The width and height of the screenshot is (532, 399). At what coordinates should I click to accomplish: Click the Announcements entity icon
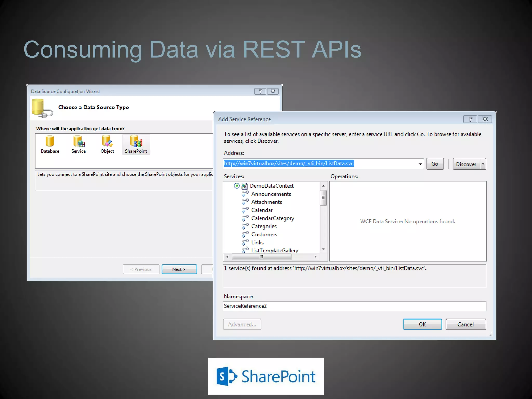click(x=245, y=194)
